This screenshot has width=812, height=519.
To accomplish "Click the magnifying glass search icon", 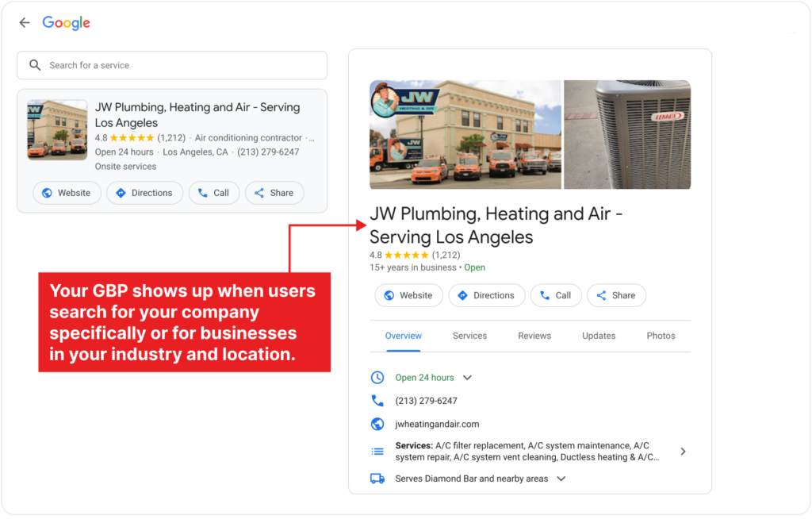I will [35, 64].
